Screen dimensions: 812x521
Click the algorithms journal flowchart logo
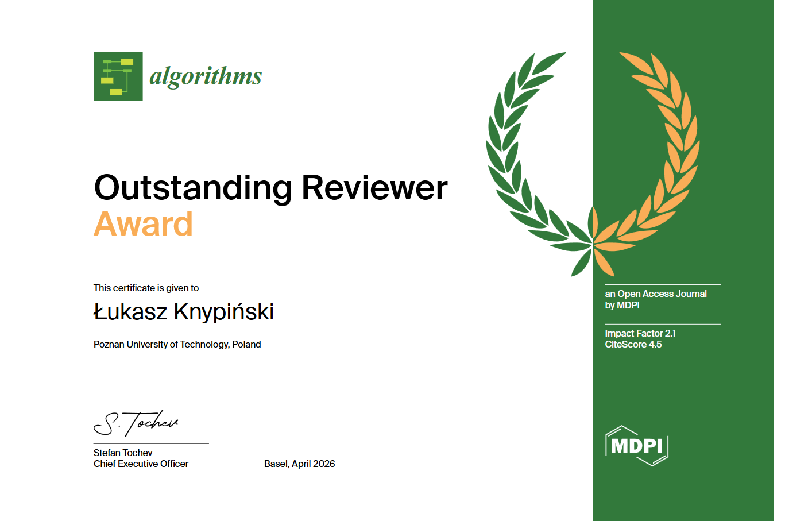(118, 76)
